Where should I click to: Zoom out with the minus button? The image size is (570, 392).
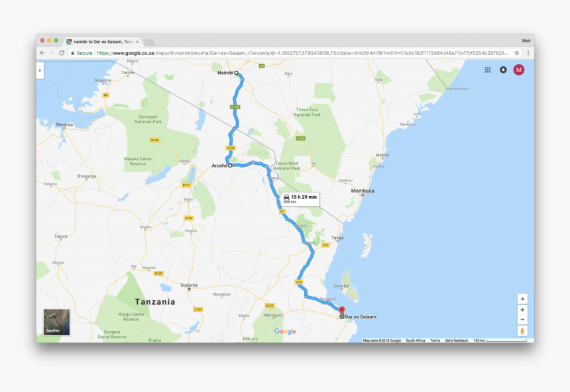[x=522, y=320]
